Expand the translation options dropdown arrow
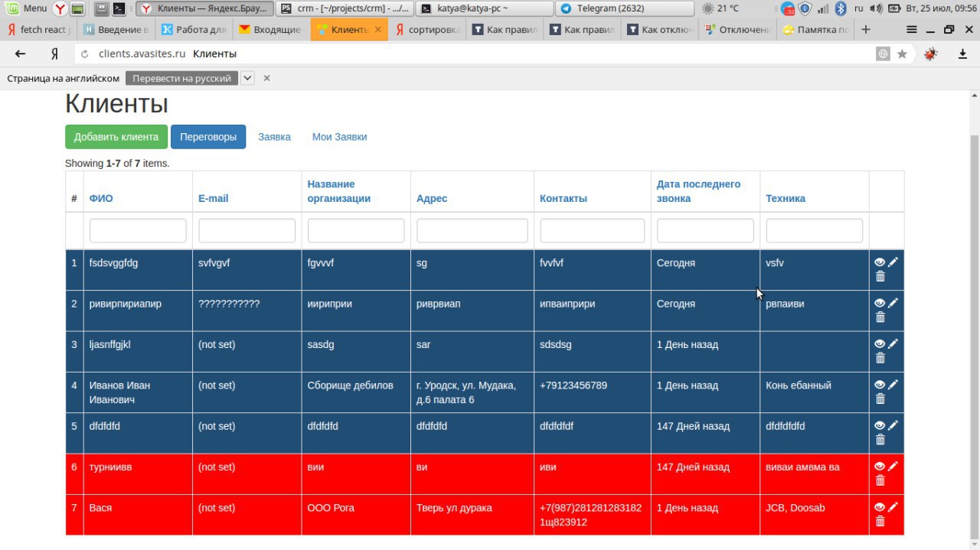Viewport: 980px width, 550px height. pos(247,78)
